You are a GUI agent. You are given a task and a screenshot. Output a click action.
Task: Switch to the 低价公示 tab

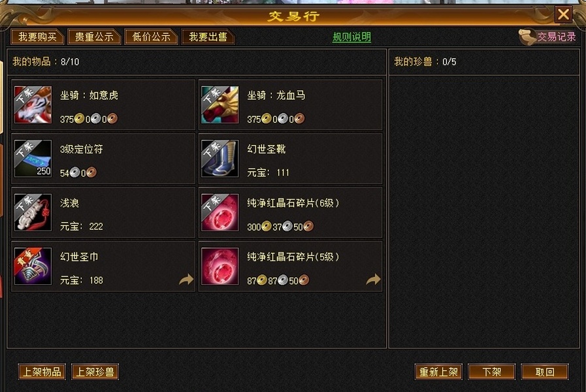[x=151, y=37]
